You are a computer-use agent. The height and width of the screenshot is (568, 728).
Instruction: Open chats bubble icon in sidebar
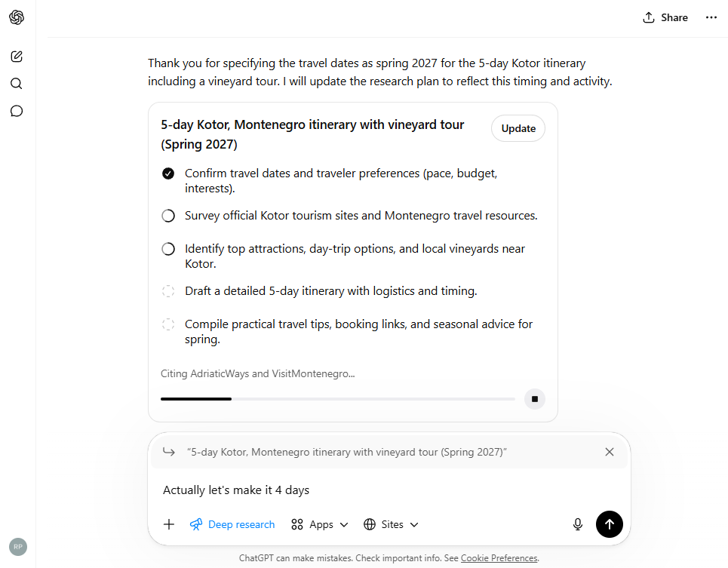click(x=17, y=111)
